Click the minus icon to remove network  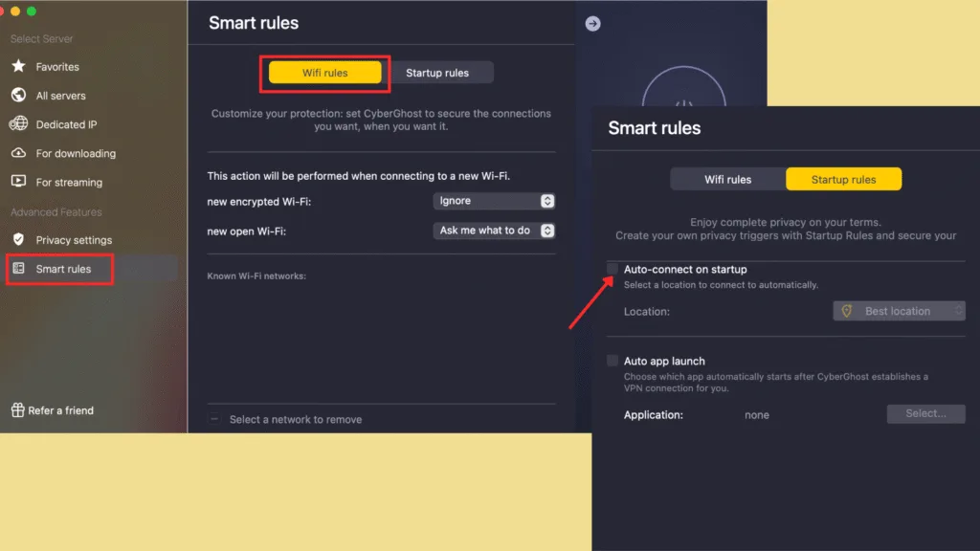coord(214,419)
